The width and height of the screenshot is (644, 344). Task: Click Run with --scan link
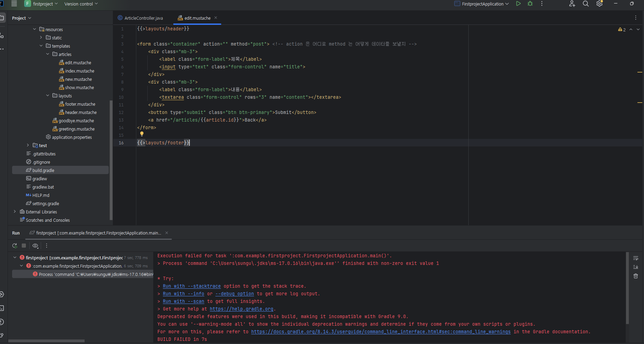184,301
